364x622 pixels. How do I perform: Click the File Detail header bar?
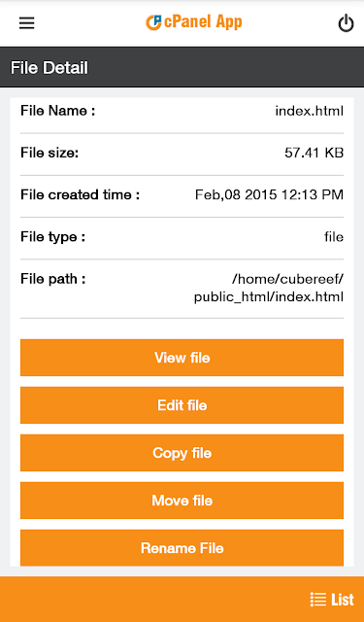coord(182,67)
